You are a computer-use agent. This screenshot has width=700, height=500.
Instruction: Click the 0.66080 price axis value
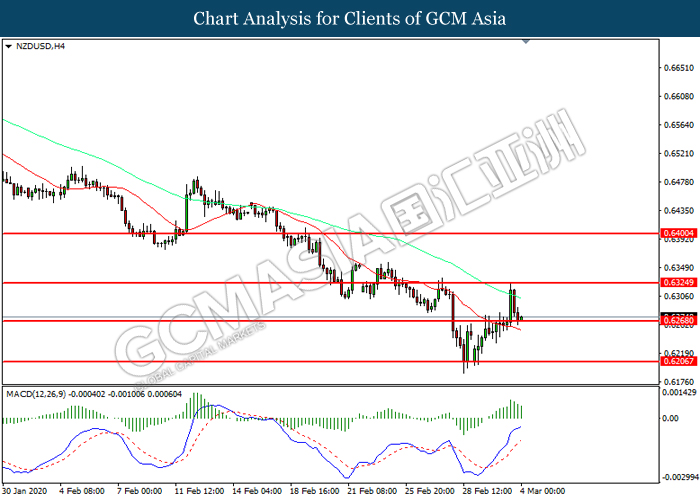[x=679, y=96]
